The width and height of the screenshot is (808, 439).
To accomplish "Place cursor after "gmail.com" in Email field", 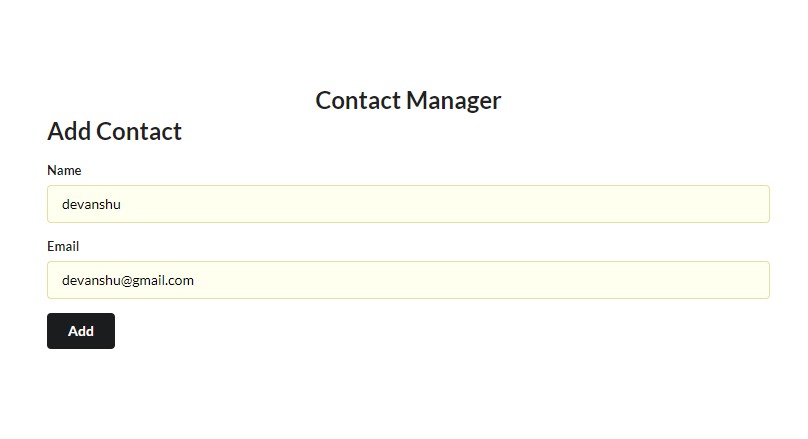I will tap(195, 280).
